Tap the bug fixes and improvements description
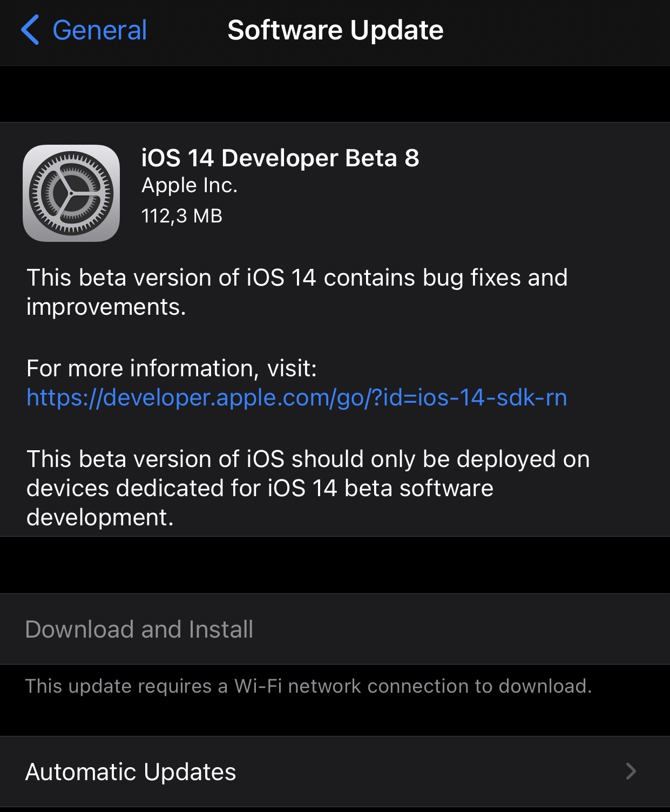670x812 pixels. tap(297, 292)
